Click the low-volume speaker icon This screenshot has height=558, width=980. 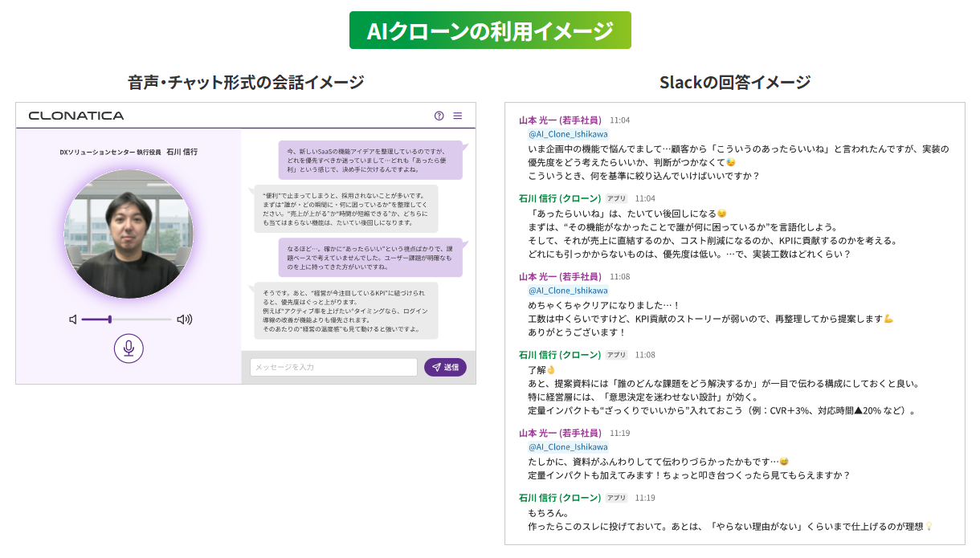(x=73, y=320)
